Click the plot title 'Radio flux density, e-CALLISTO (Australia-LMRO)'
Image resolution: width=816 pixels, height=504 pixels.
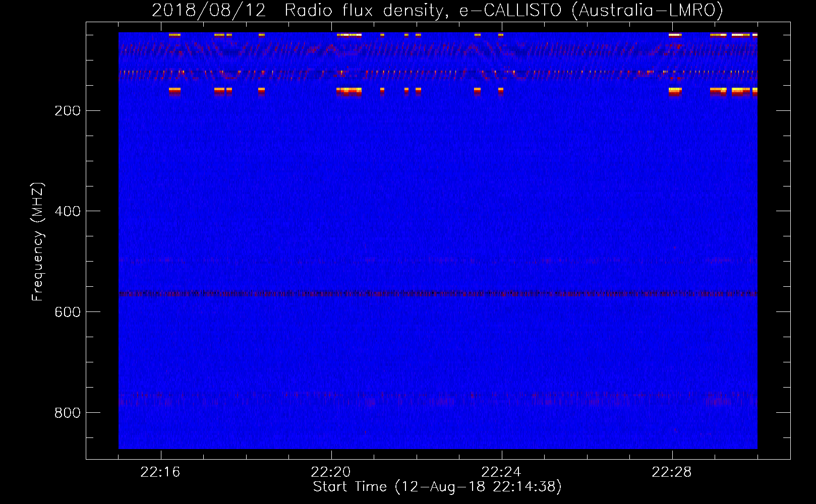point(504,10)
